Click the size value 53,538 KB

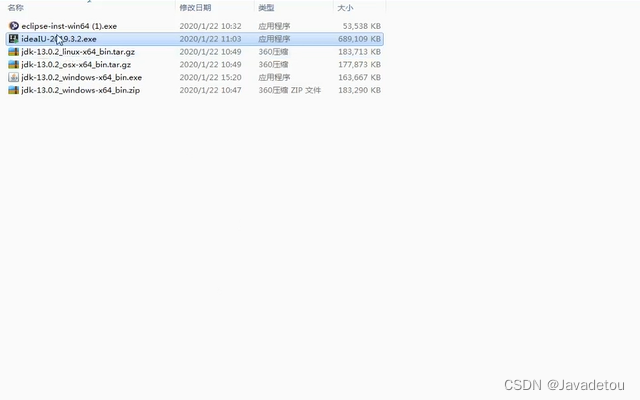click(362, 26)
